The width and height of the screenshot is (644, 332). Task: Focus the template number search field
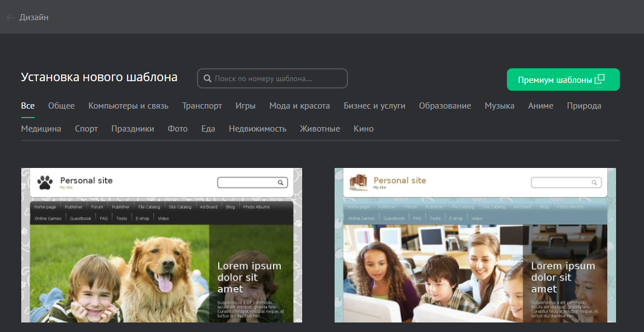pyautogui.click(x=278, y=79)
